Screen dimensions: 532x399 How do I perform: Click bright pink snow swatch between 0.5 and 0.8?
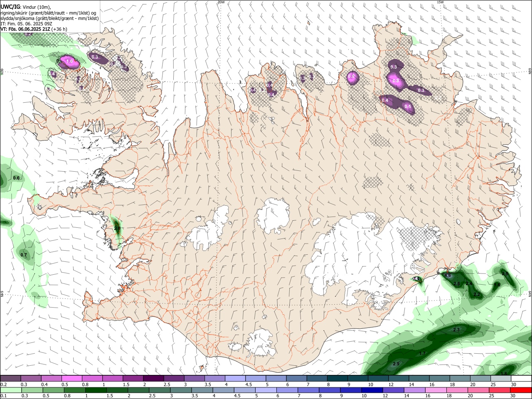[x=71, y=378]
